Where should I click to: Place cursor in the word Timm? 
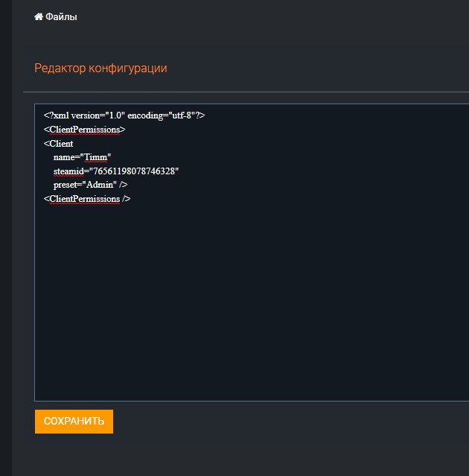pyautogui.click(x=96, y=157)
